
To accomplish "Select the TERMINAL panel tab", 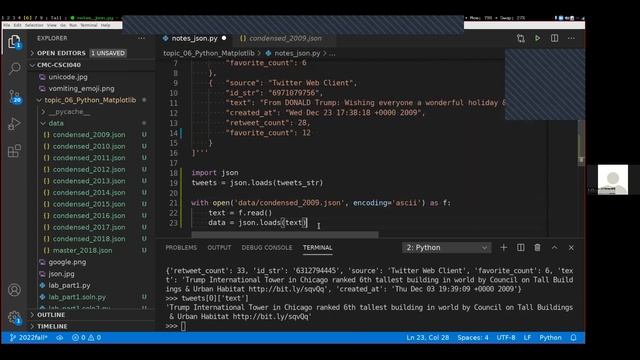I will coord(317,247).
